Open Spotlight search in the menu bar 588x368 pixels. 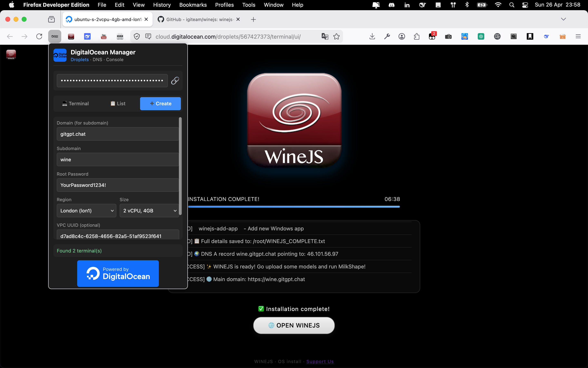512,5
